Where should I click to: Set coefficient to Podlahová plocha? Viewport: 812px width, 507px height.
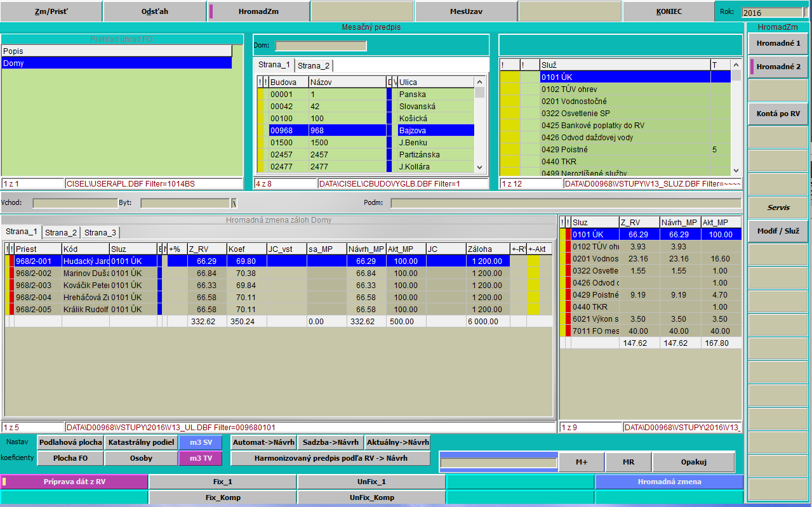pos(70,442)
